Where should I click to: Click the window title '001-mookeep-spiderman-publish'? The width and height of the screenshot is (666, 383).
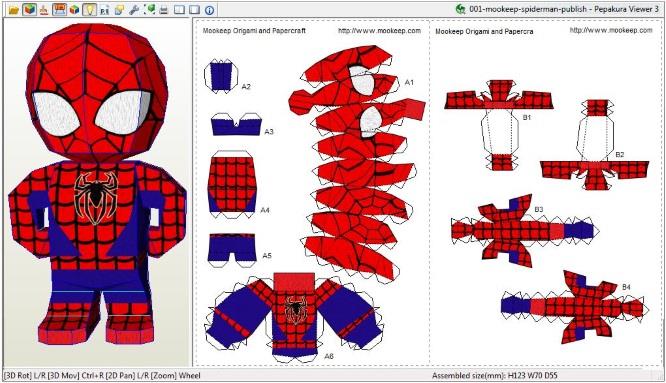[528, 9]
